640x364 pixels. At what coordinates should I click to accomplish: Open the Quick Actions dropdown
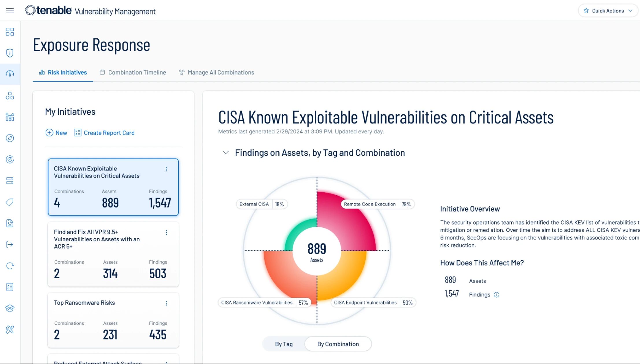(x=608, y=11)
